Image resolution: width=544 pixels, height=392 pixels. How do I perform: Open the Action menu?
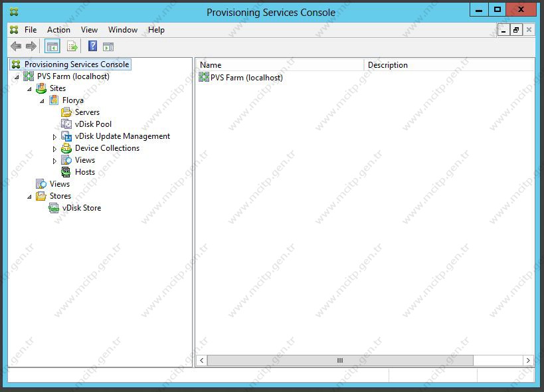(58, 30)
